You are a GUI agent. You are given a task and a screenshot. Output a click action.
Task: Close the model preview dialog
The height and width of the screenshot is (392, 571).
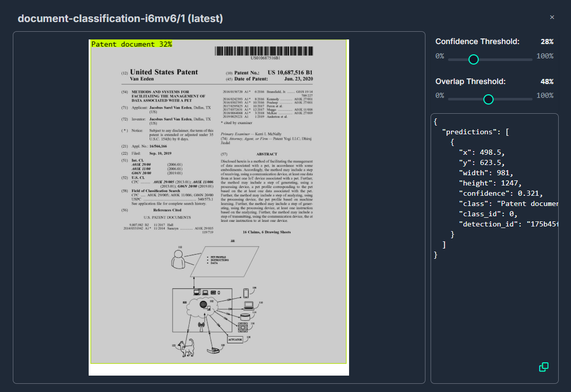click(552, 17)
